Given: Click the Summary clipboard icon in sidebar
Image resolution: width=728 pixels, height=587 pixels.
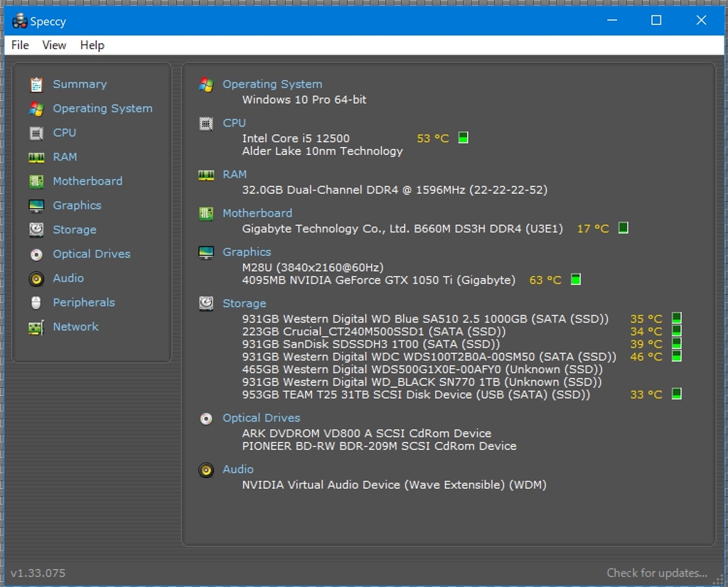Looking at the screenshot, I should point(36,85).
